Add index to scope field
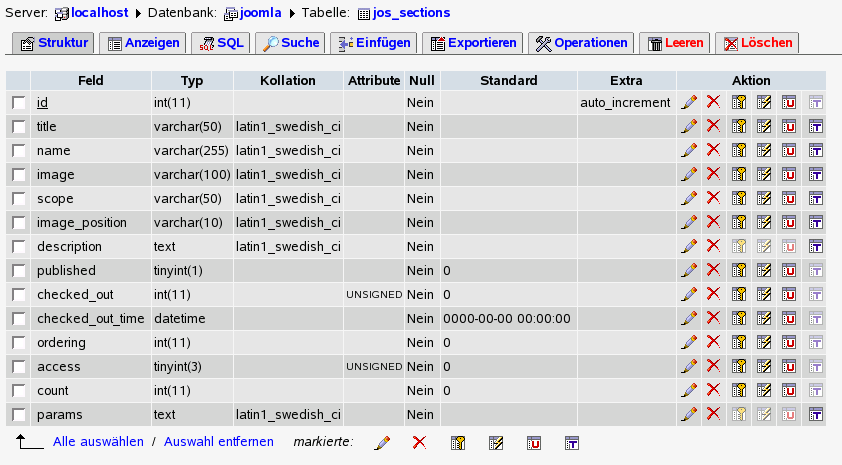Image resolution: width=842 pixels, height=465 pixels. [x=764, y=199]
